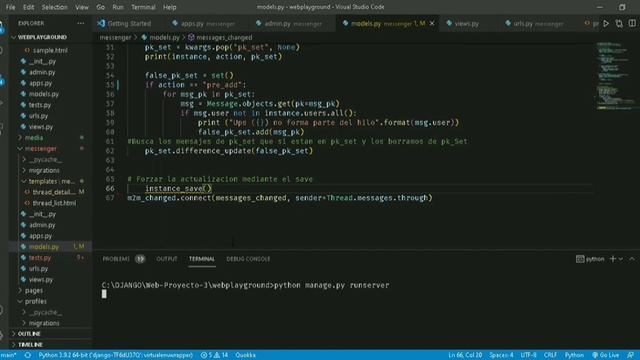Image resolution: width=640 pixels, height=360 pixels.
Task: Click messenger breadcrumb segment
Action: point(116,37)
